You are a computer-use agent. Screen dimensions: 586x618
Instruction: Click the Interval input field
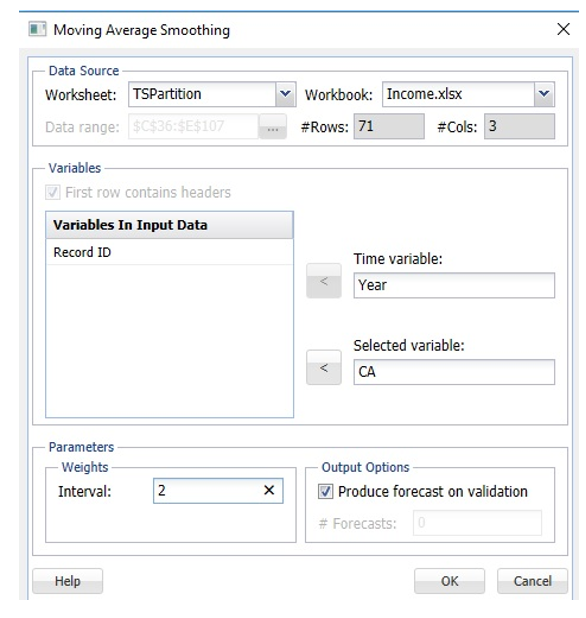(218, 491)
